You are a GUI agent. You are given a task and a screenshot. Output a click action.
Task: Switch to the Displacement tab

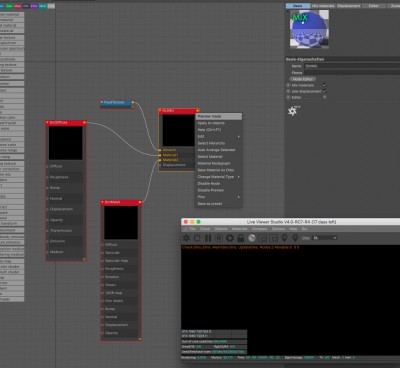tap(348, 6)
